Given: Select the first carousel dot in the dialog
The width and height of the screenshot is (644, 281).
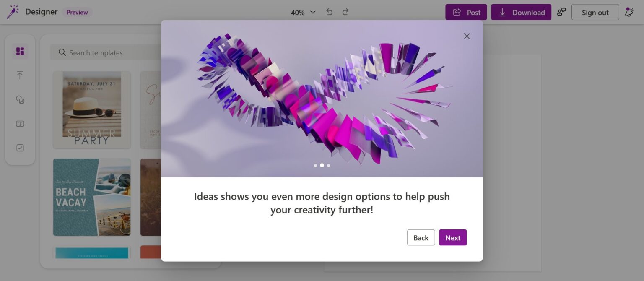Looking at the screenshot, I should tap(315, 165).
